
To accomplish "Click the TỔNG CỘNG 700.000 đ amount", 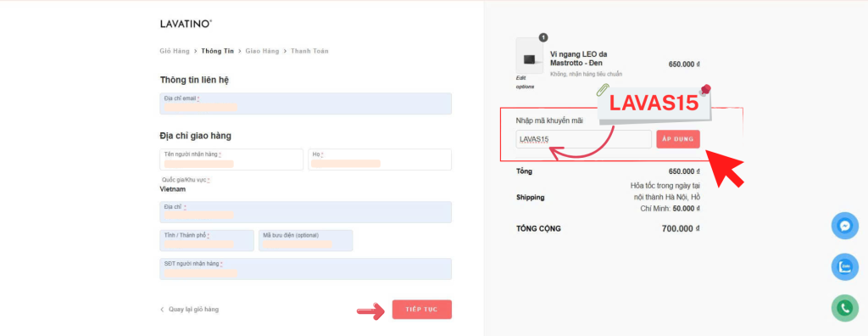I will click(x=681, y=228).
